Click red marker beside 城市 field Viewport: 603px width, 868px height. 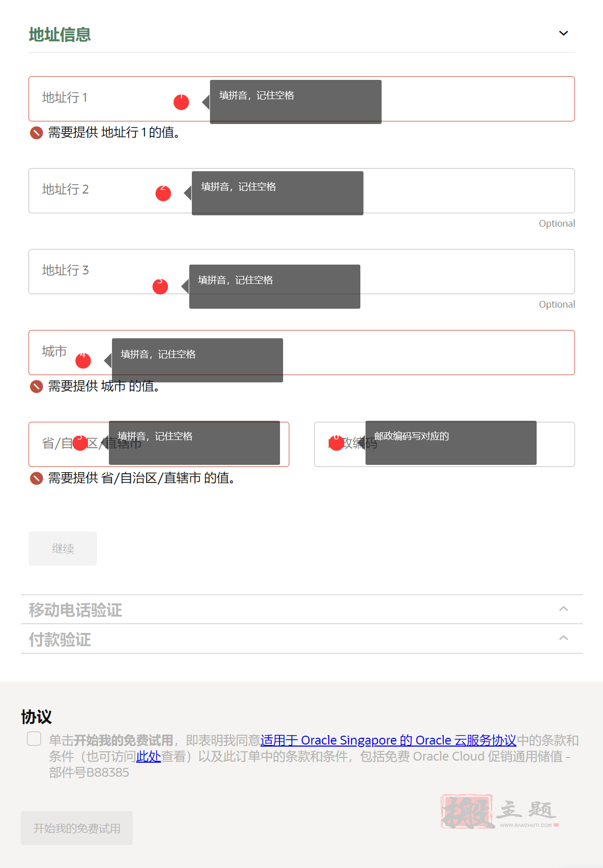[83, 361]
